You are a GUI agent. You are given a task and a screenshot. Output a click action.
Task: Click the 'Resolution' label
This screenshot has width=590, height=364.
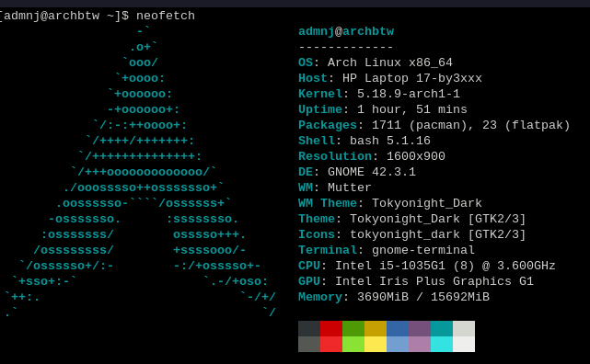[x=335, y=156]
